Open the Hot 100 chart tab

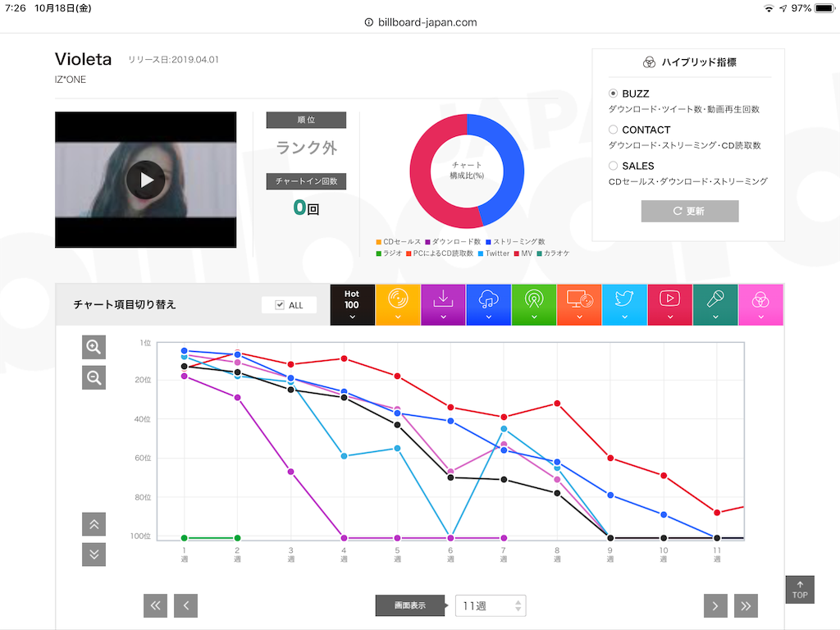[x=352, y=305]
